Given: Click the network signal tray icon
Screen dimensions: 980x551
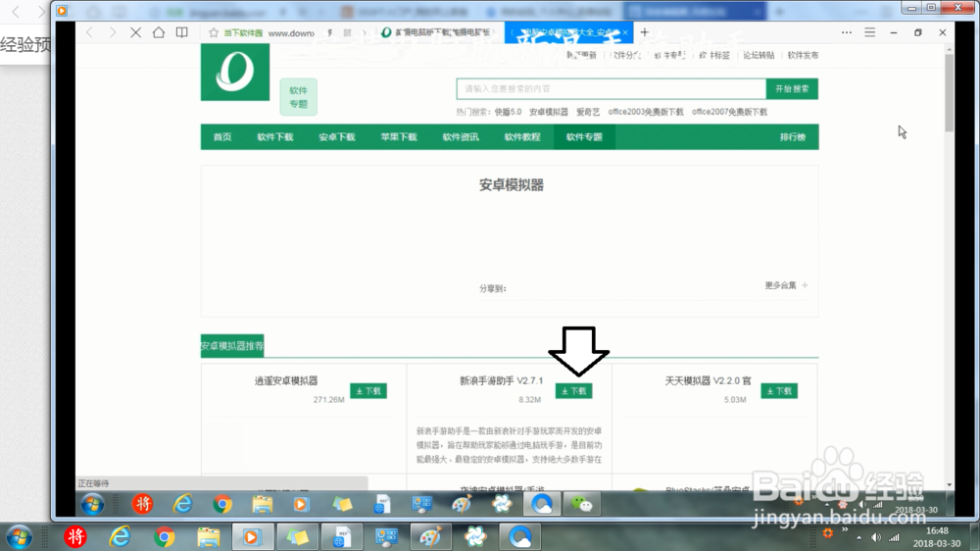Looking at the screenshot, I should [x=895, y=538].
